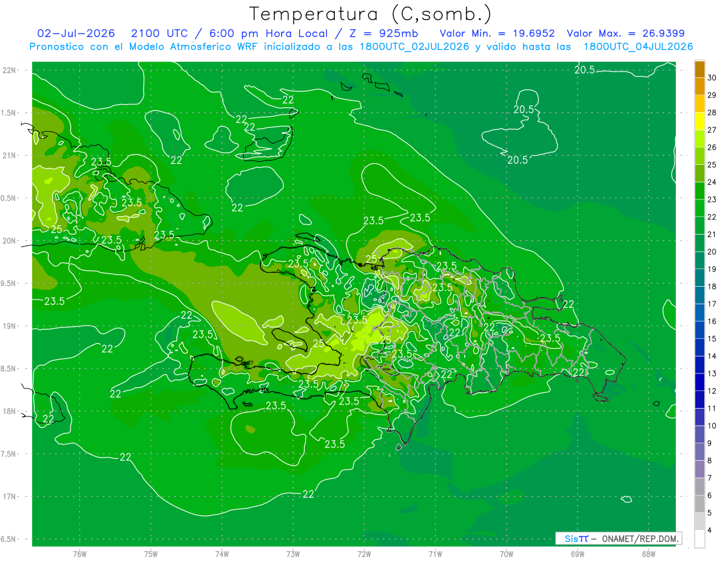Screen dimensions: 728x562
Task: Click the yellow colorbar swatch between 27 and 28
Action: click(699, 121)
